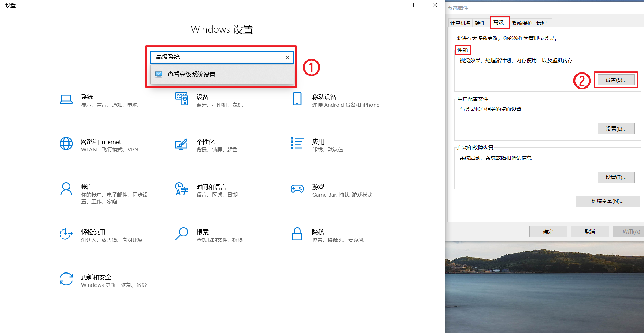Screen dimensions: 644x333
Task: Open the 设备 devices icon
Action: tap(181, 99)
